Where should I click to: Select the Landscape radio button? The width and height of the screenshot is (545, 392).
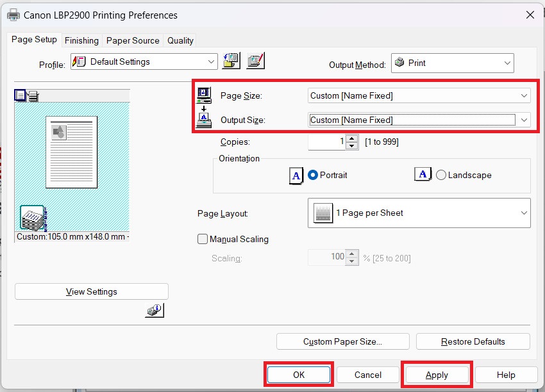pyautogui.click(x=440, y=175)
